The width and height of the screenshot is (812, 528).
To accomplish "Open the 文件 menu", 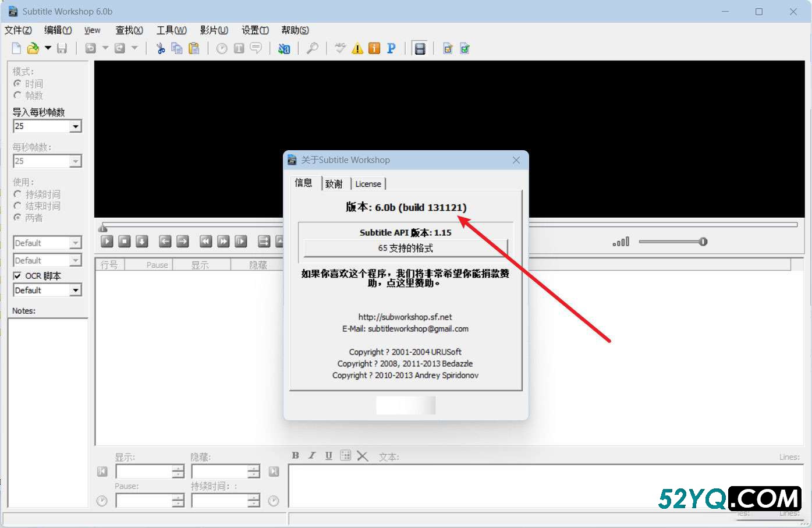I will click(x=18, y=30).
